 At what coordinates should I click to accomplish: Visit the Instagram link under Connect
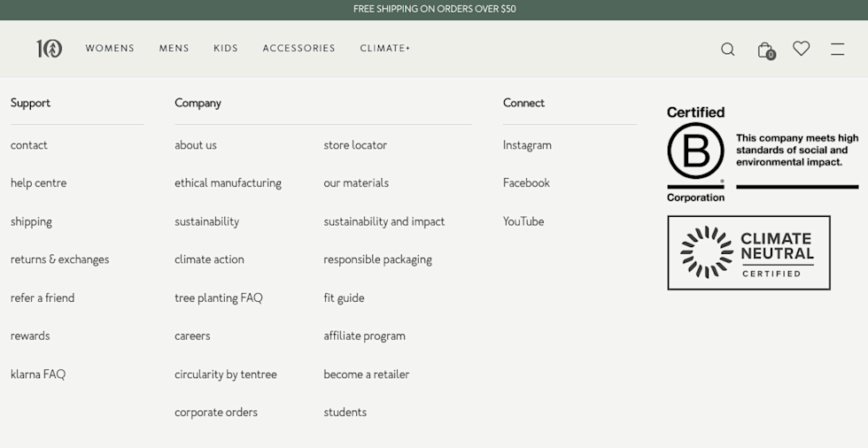click(x=527, y=145)
